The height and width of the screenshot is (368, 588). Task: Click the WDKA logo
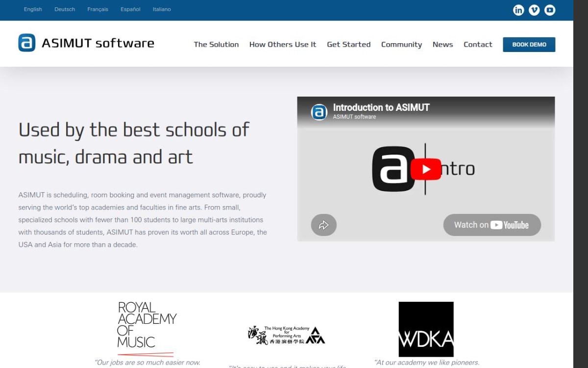tap(426, 329)
